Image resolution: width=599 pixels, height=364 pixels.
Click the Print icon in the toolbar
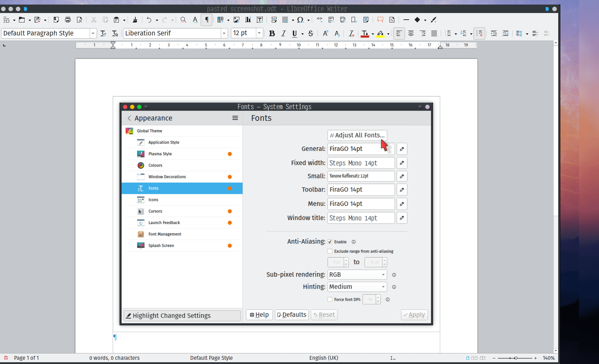[68, 20]
